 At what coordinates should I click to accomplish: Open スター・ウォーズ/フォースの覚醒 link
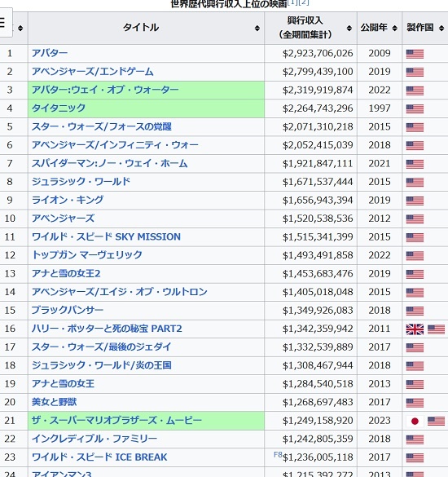(x=102, y=126)
